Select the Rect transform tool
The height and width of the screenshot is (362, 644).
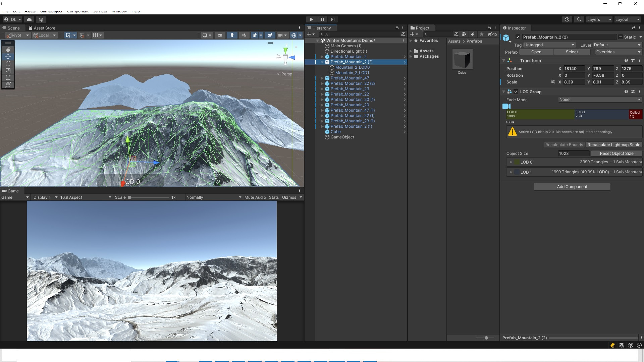point(8,78)
